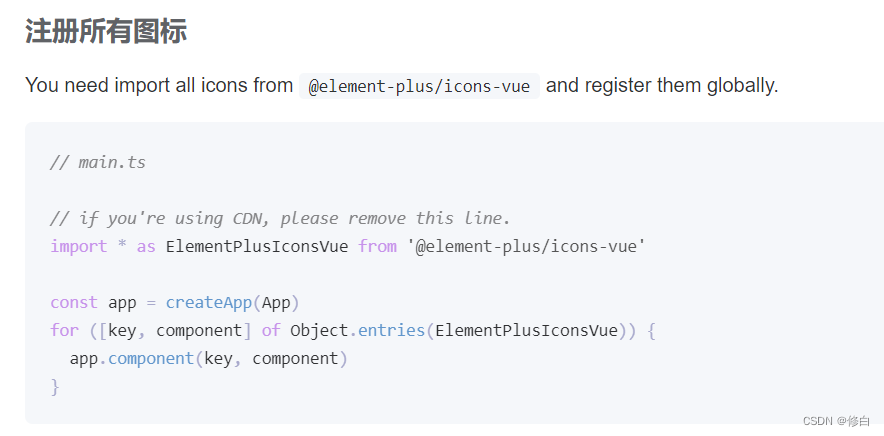Click the createApp function call
This screenshot has width=884, height=436.
209,302
